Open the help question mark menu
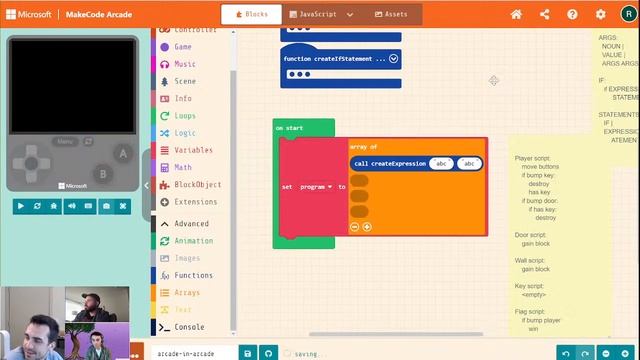Viewport: 640px width, 360px height. [x=572, y=14]
